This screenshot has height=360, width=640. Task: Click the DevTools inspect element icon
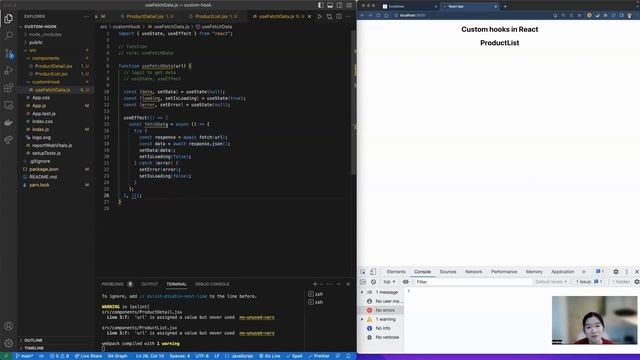click(363, 272)
